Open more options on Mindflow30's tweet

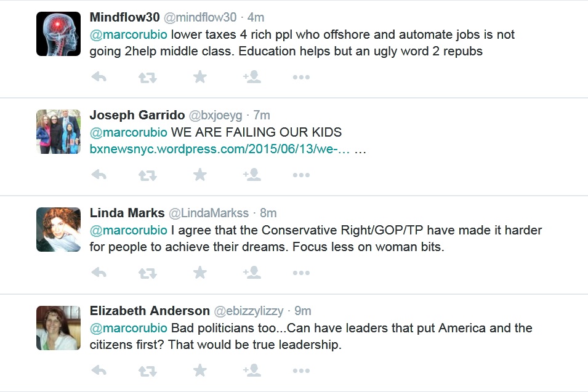(300, 78)
